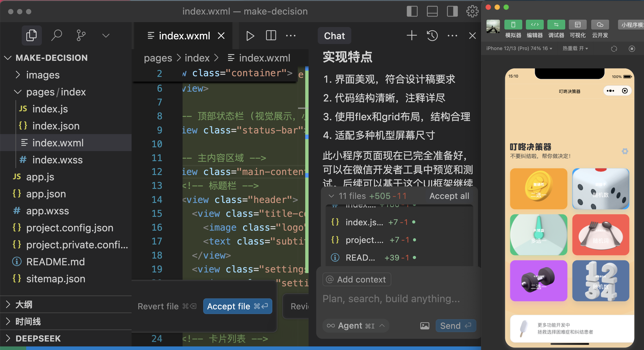Toggle the primary sidebar layout button
Viewport: 644px width, 350px height.
coord(412,11)
